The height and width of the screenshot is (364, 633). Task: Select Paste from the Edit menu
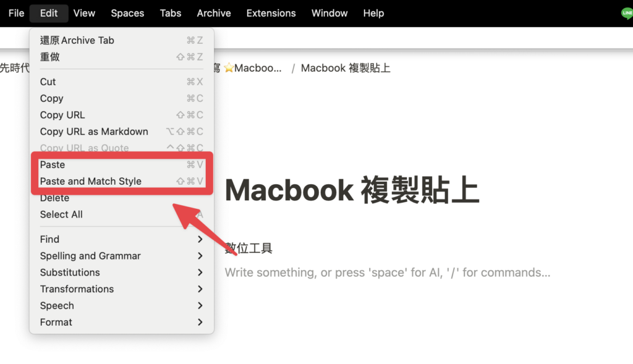click(122, 164)
